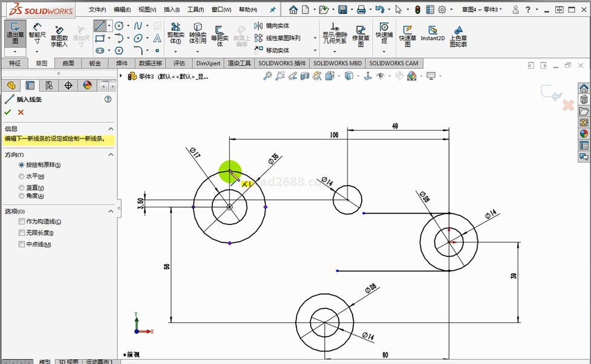Screen dimensions: 591x364
Task: Click the red X to cancel line
Action: tap(21, 112)
